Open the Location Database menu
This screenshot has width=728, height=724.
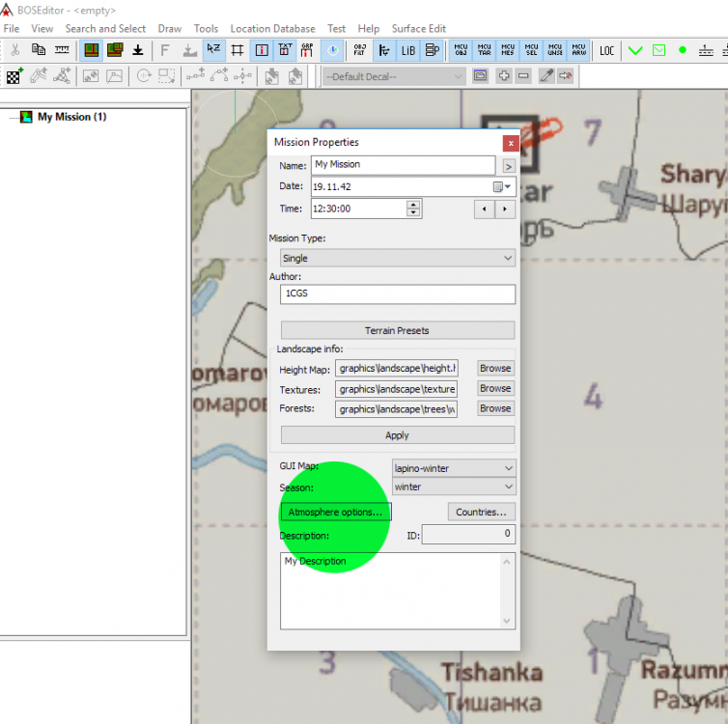pos(273,29)
